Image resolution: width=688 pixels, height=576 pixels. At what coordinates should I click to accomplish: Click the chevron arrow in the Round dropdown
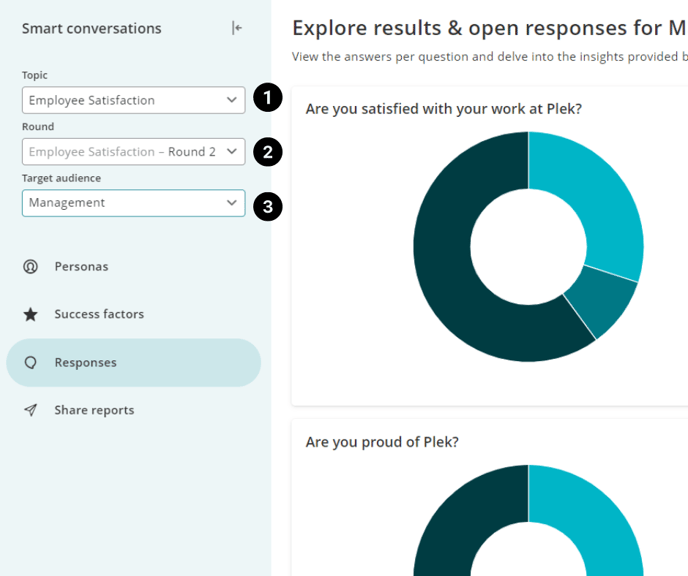(232, 151)
